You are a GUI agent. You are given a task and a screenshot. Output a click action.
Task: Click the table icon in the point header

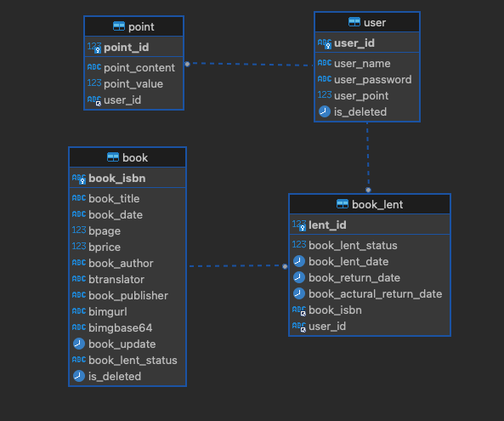(119, 26)
